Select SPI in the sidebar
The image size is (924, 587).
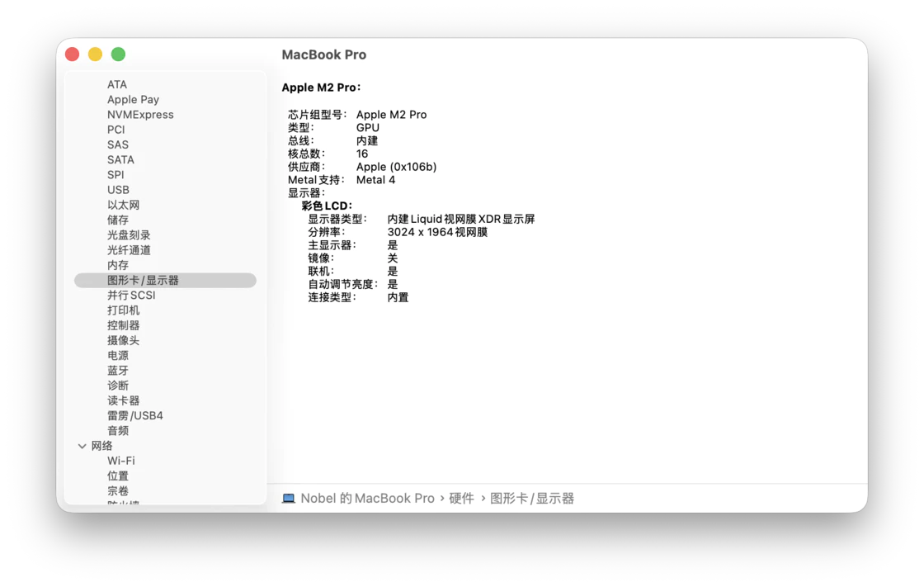pos(115,175)
